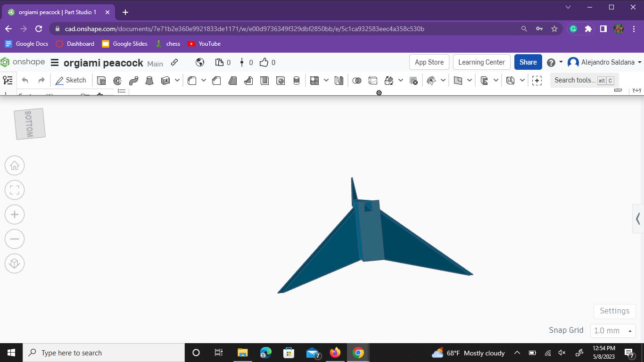Open the Learning Center
644x362 pixels.
pos(481,62)
